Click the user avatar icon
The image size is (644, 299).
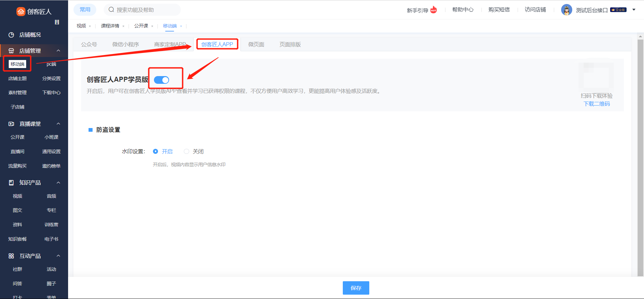[x=567, y=10]
